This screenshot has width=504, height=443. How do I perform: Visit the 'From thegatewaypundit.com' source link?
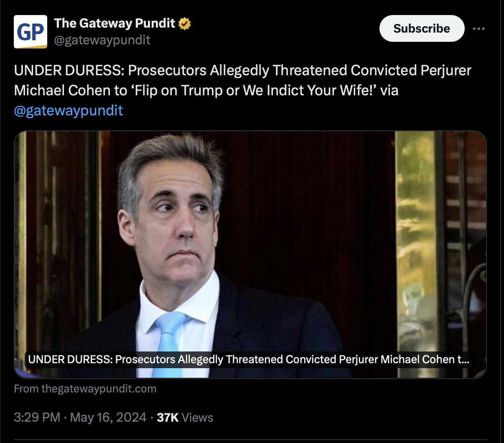coord(85,389)
